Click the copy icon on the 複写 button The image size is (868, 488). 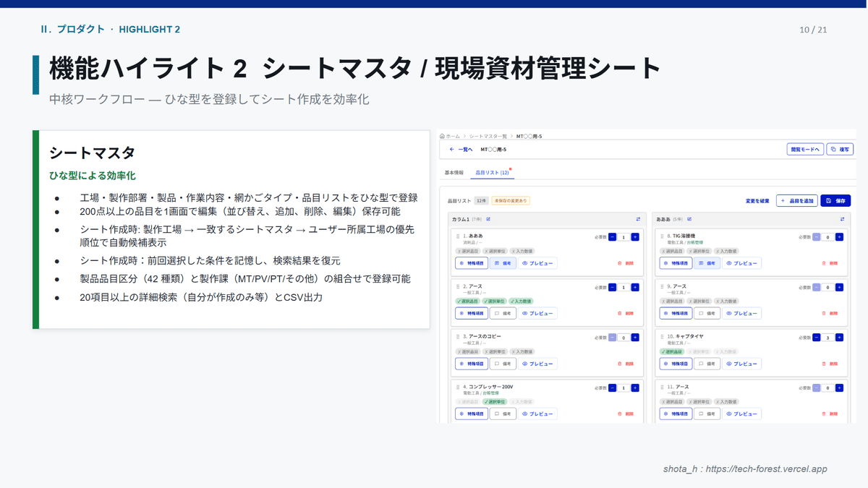[x=833, y=150]
